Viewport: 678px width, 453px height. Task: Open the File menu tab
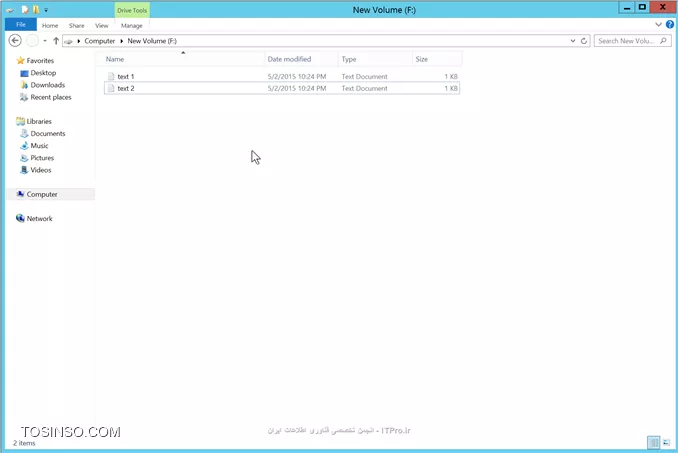point(20,25)
